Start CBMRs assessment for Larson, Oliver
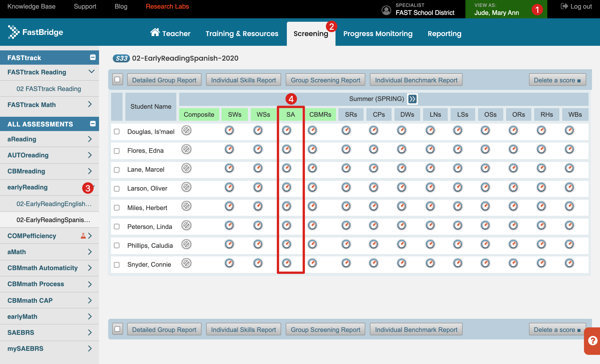This screenshot has height=364, width=600. click(312, 187)
